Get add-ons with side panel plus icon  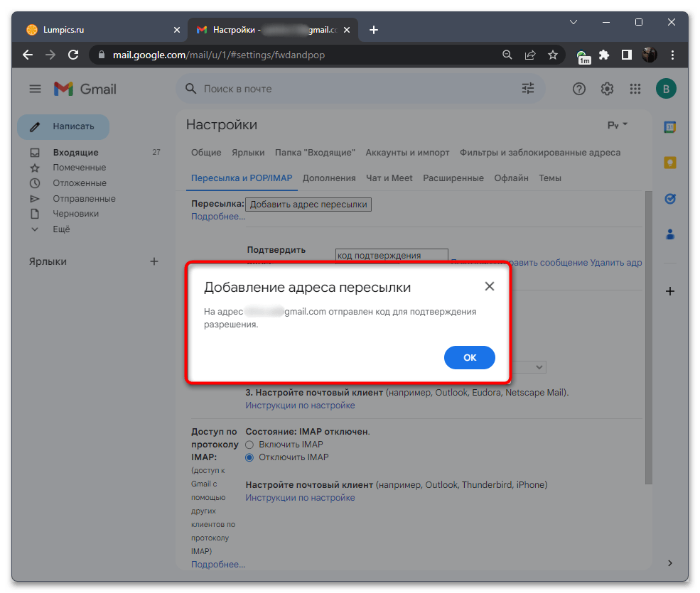pos(669,291)
